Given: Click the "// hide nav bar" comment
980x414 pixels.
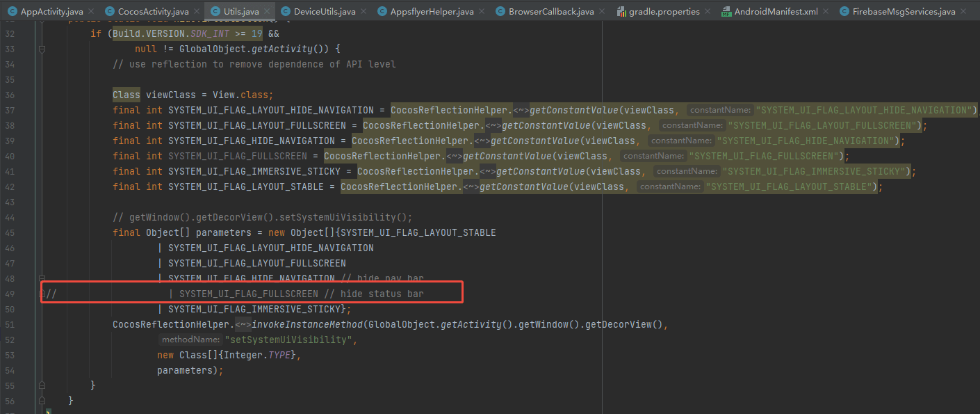Looking at the screenshot, I should tap(382, 278).
